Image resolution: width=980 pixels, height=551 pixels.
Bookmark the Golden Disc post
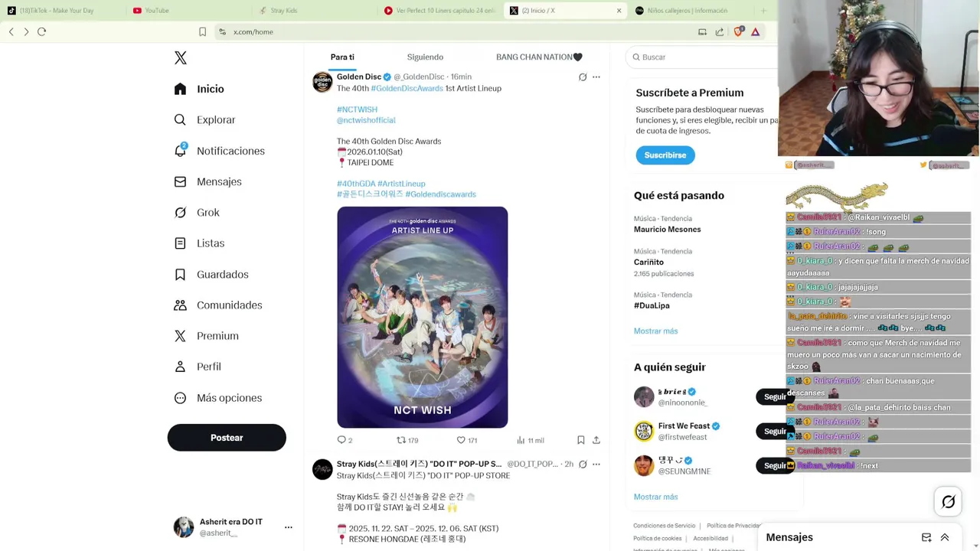click(x=581, y=440)
